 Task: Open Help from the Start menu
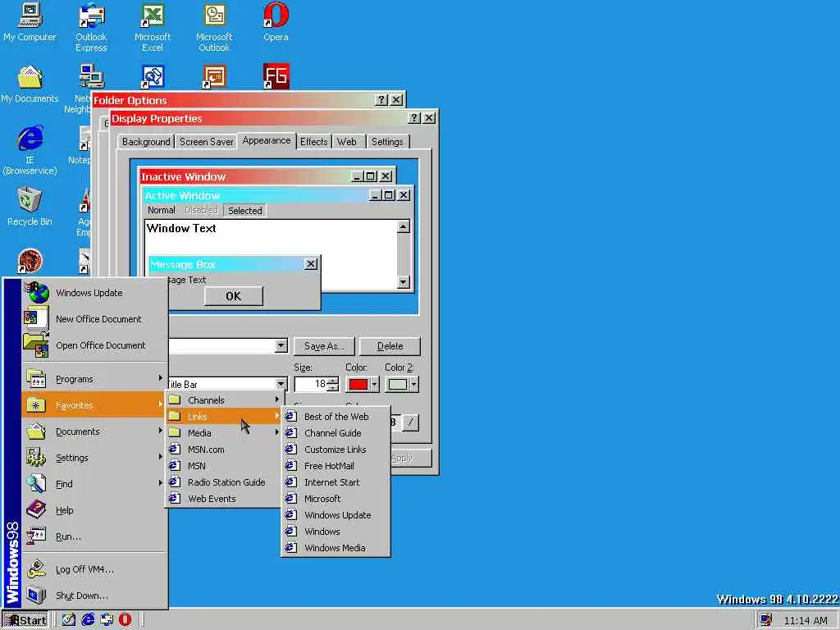tap(94, 510)
